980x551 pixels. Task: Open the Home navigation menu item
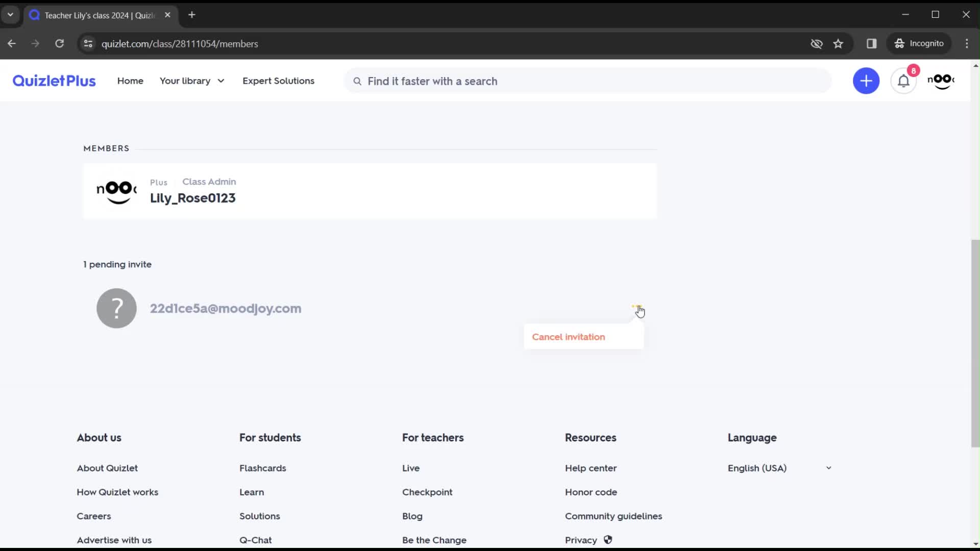(130, 81)
